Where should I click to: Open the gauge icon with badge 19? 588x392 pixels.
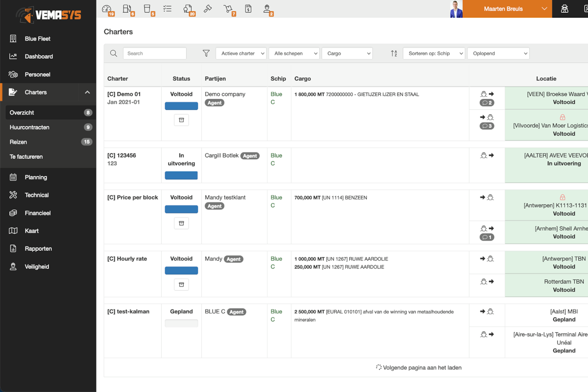[x=107, y=9]
